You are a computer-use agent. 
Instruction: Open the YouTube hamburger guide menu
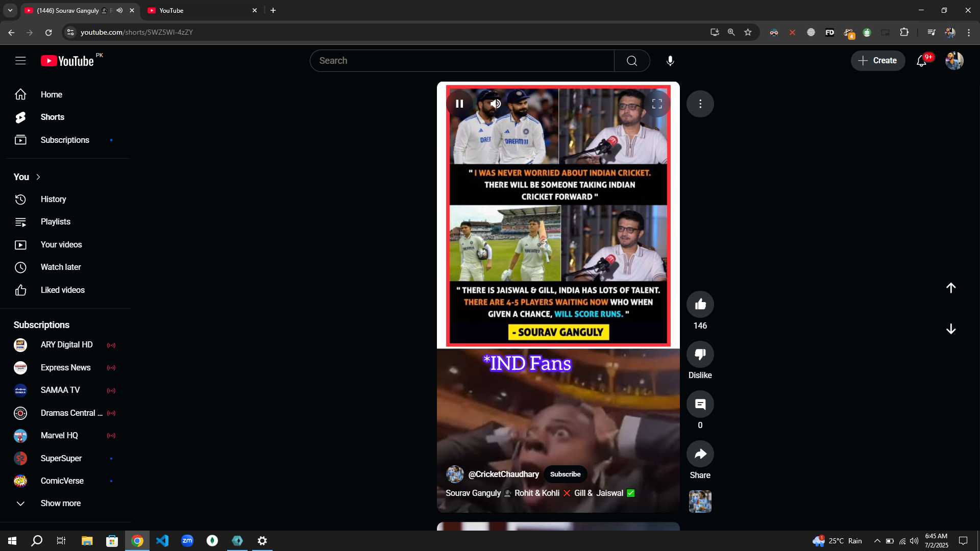[x=20, y=61]
